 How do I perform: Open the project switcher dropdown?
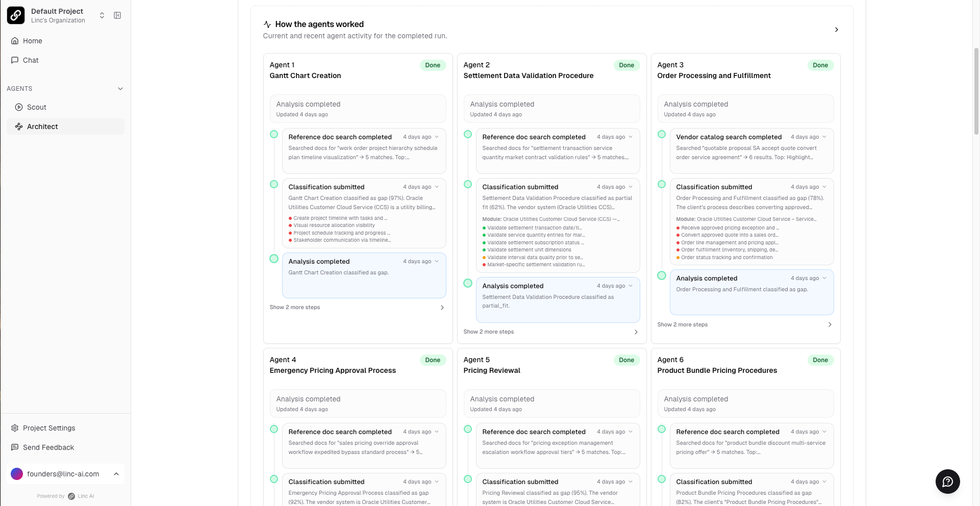coord(102,15)
